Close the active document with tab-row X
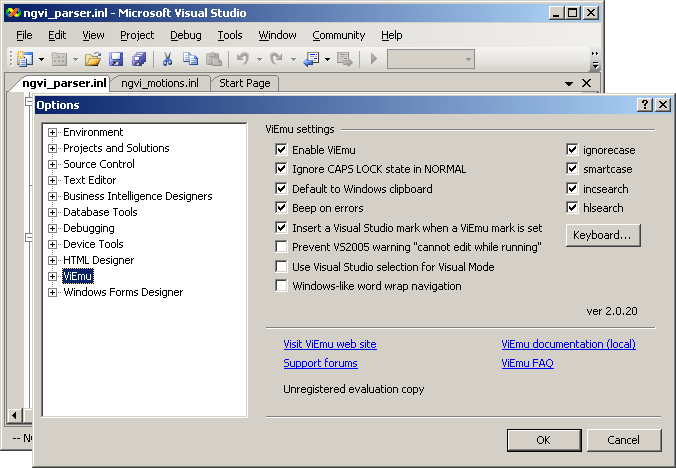 586,83
